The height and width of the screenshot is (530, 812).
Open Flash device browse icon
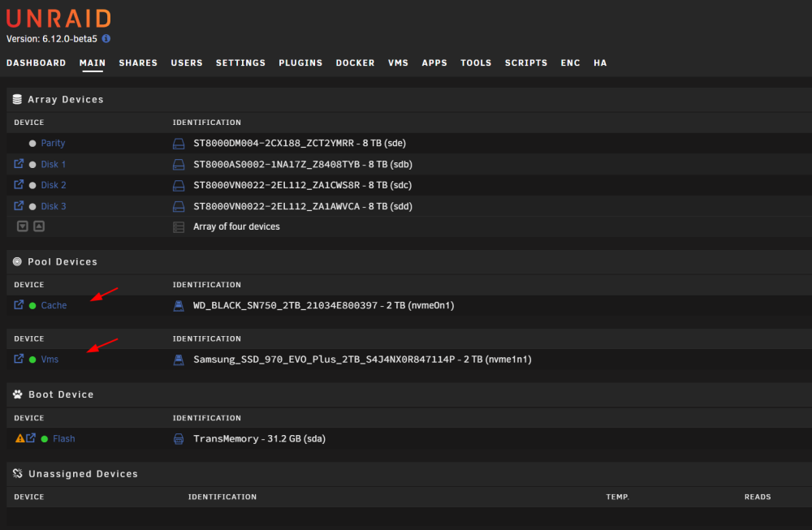[31, 437]
